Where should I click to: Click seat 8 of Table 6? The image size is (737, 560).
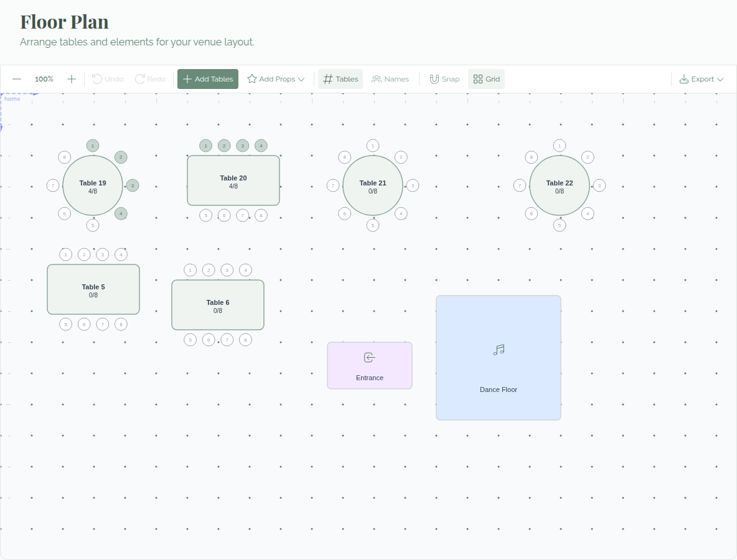pyautogui.click(x=245, y=340)
